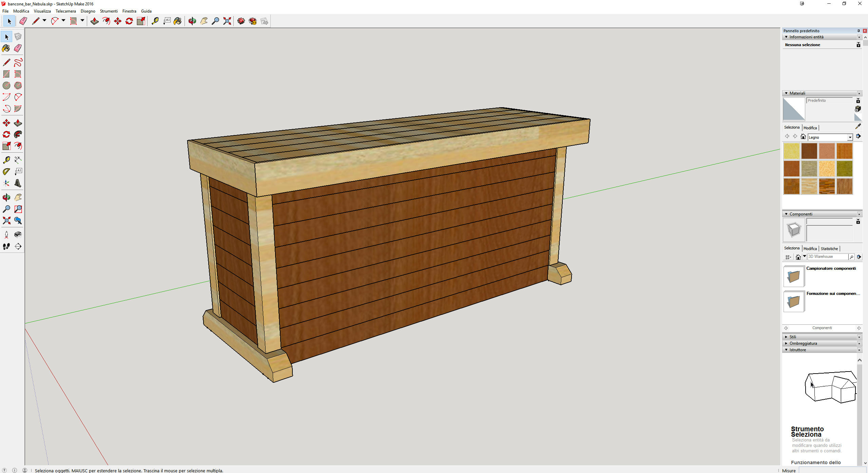The width and height of the screenshot is (868, 473).
Task: Select the Polygon tool in the left toolbar
Action: (18, 86)
